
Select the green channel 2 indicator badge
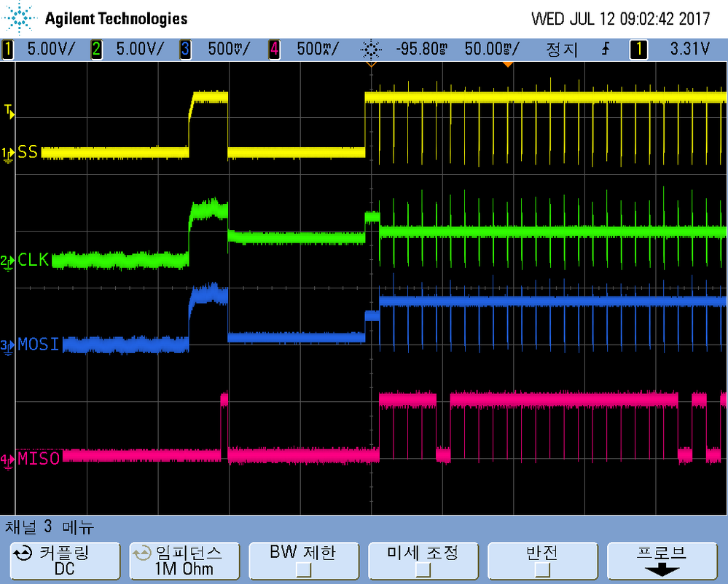click(x=97, y=50)
